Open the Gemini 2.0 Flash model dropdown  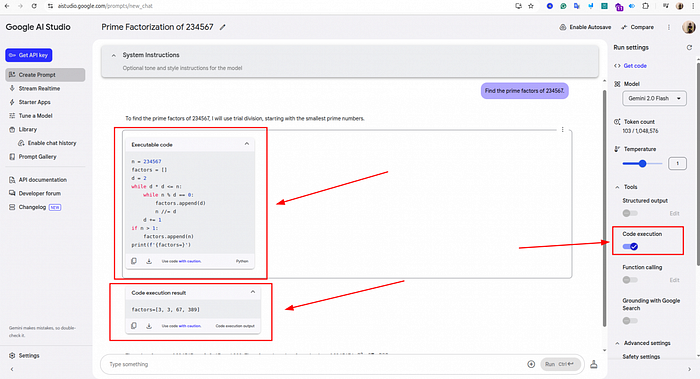click(654, 98)
